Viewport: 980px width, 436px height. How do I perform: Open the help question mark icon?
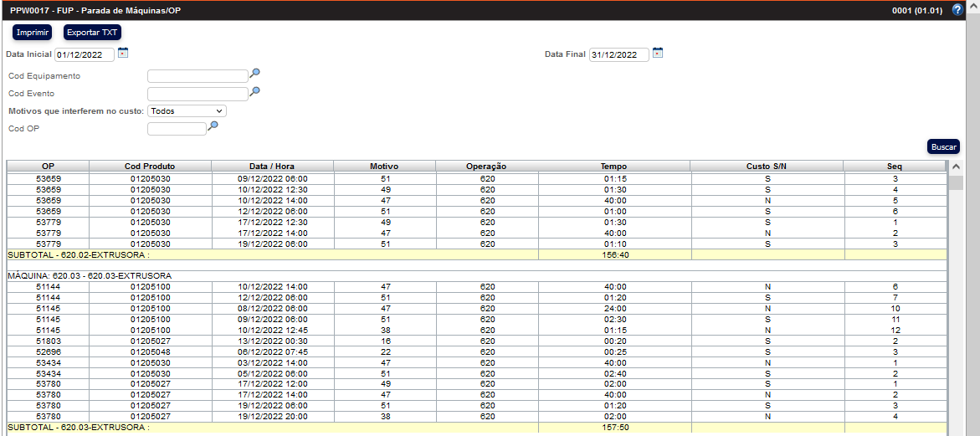957,10
